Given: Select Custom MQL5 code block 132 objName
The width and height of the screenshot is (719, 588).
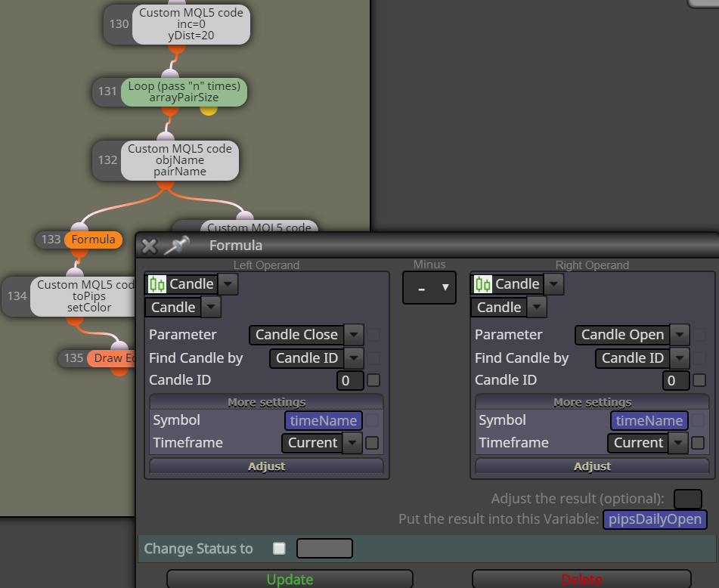Looking at the screenshot, I should (x=180, y=160).
